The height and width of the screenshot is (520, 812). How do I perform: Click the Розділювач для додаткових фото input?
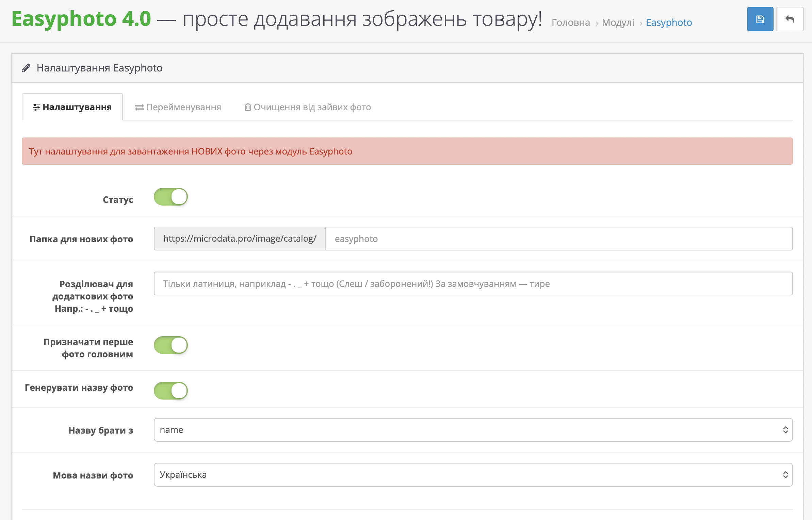pyautogui.click(x=473, y=283)
